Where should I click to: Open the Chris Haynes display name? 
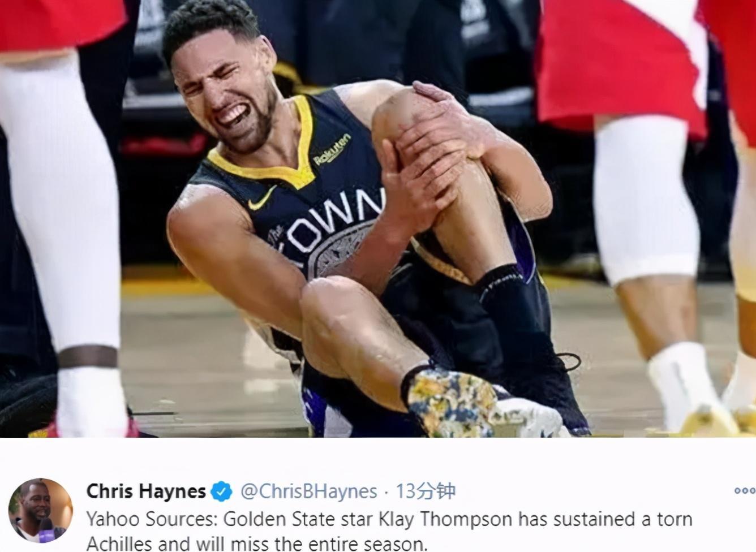click(x=146, y=491)
